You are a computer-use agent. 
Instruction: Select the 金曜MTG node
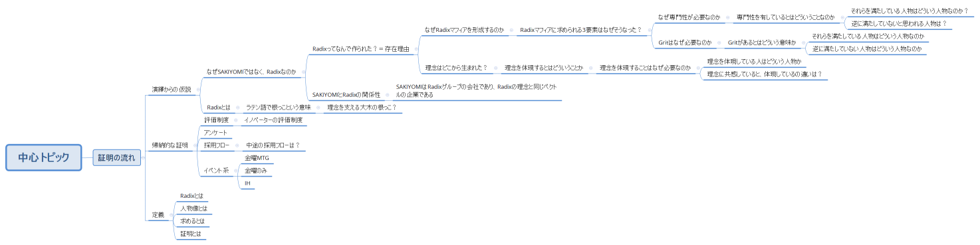(257, 158)
